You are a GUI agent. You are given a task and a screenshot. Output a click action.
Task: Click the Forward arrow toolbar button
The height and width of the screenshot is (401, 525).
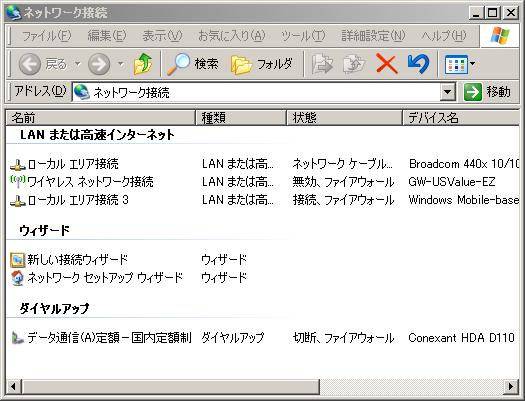(99, 64)
